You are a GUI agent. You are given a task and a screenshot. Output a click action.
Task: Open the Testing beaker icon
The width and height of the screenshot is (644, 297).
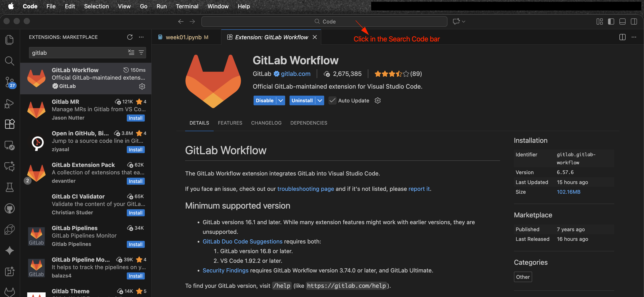[9, 187]
